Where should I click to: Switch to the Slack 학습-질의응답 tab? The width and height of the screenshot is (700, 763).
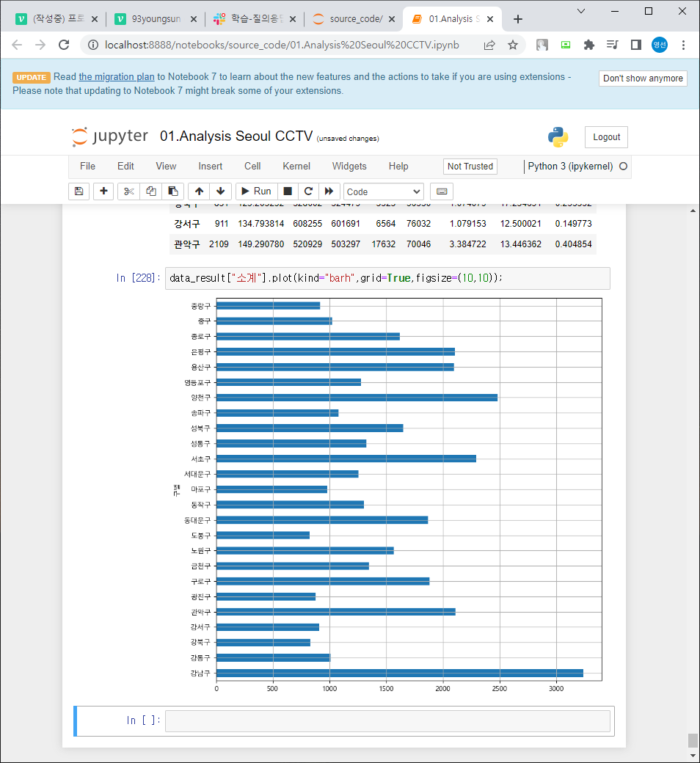(255, 19)
